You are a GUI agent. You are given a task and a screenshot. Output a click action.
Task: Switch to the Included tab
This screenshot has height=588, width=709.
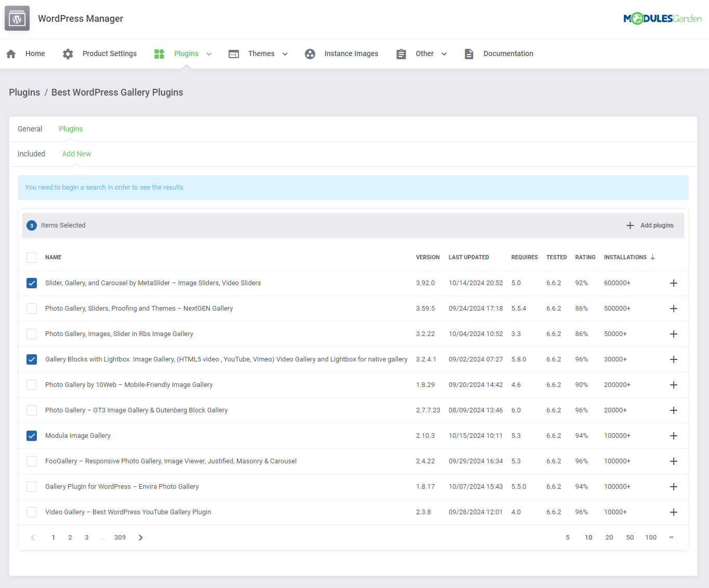[x=31, y=154]
